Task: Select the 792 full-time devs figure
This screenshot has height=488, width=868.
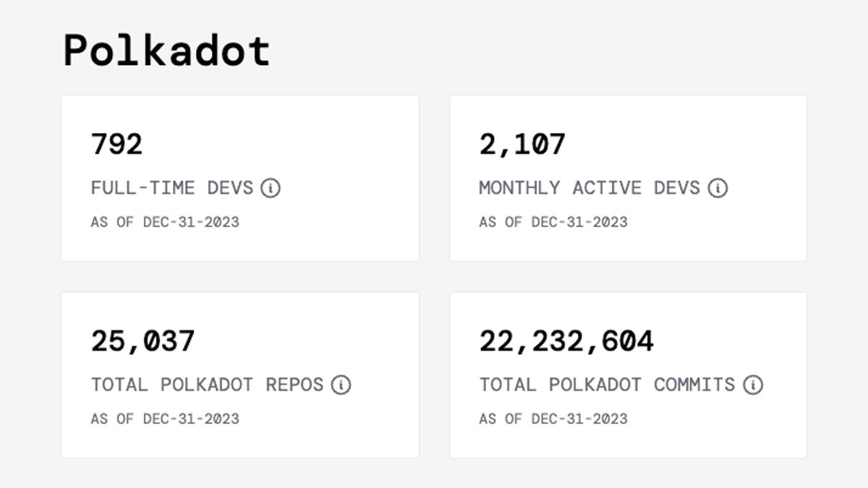Action: [116, 144]
